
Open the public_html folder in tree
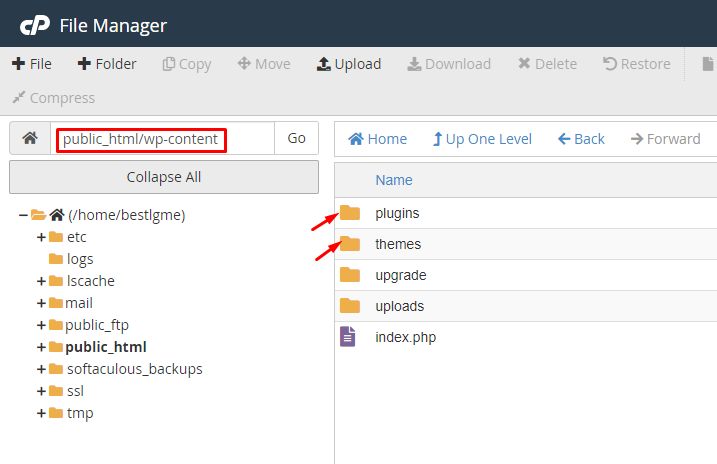(106, 347)
